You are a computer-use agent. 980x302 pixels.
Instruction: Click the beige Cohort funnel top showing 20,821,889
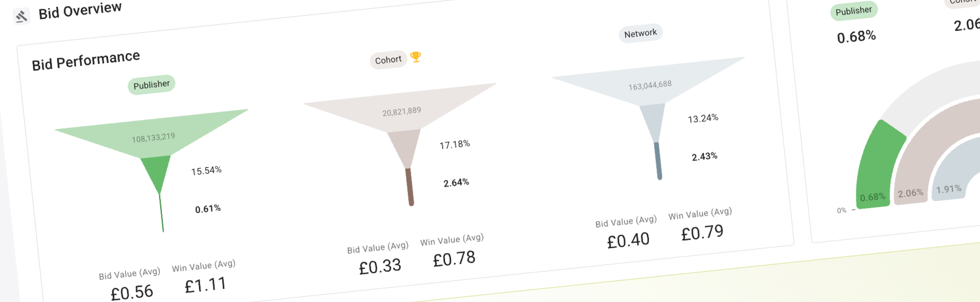[x=401, y=109]
